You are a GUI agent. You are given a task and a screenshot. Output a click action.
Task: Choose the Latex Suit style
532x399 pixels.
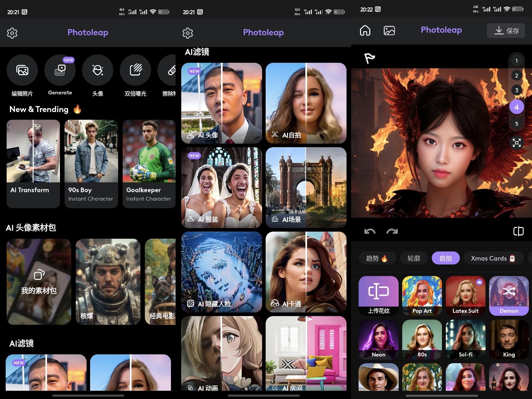(466, 296)
